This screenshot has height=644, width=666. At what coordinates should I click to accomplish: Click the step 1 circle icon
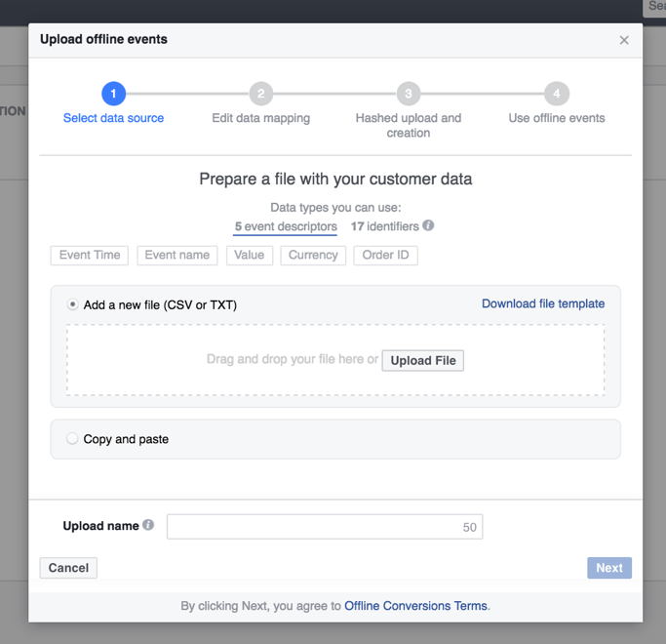113,94
